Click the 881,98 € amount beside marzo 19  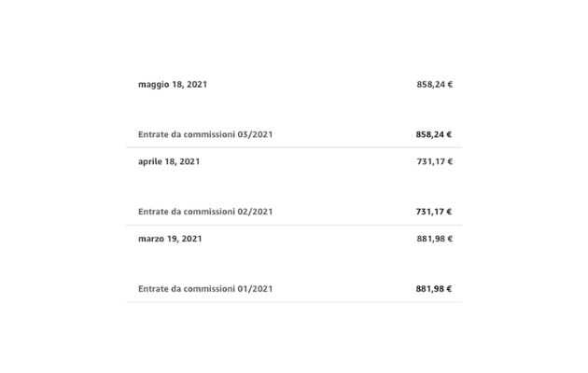point(435,239)
